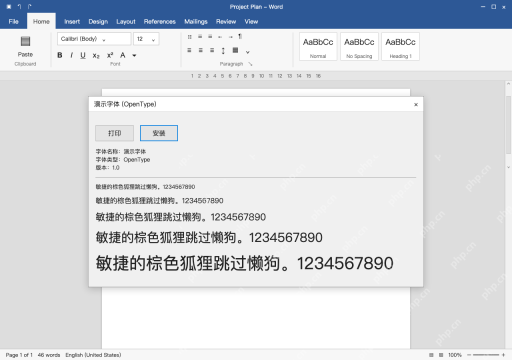The image size is (512, 360).
Task: Open the Calibri (Body) font name dropdown
Action: point(94,39)
